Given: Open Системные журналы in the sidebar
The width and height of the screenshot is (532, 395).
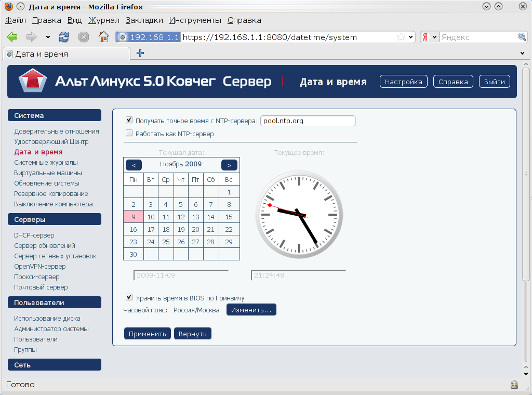Looking at the screenshot, I should pyautogui.click(x=46, y=163).
